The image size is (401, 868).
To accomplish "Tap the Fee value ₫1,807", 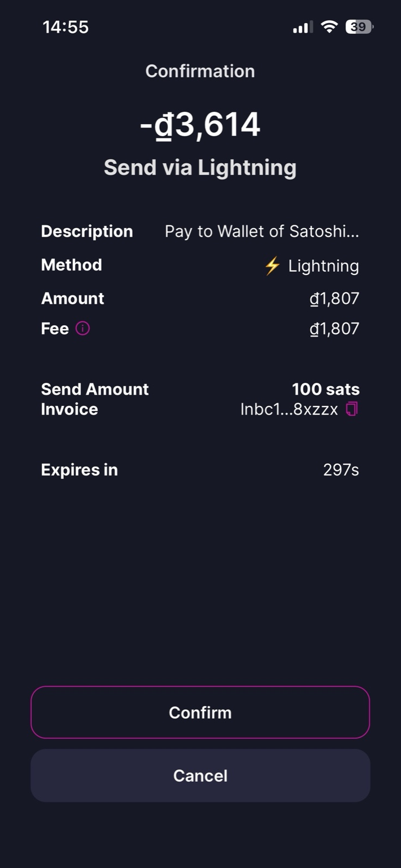I will coord(334,329).
